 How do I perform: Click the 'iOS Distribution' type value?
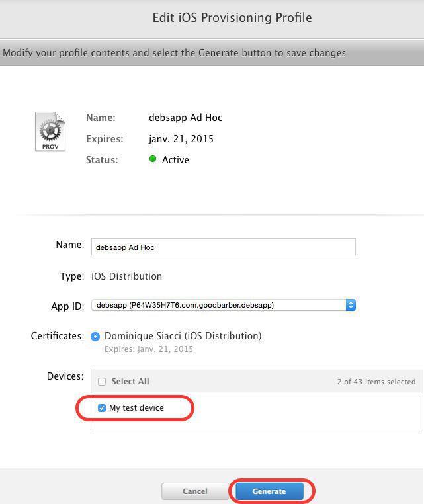(x=126, y=276)
